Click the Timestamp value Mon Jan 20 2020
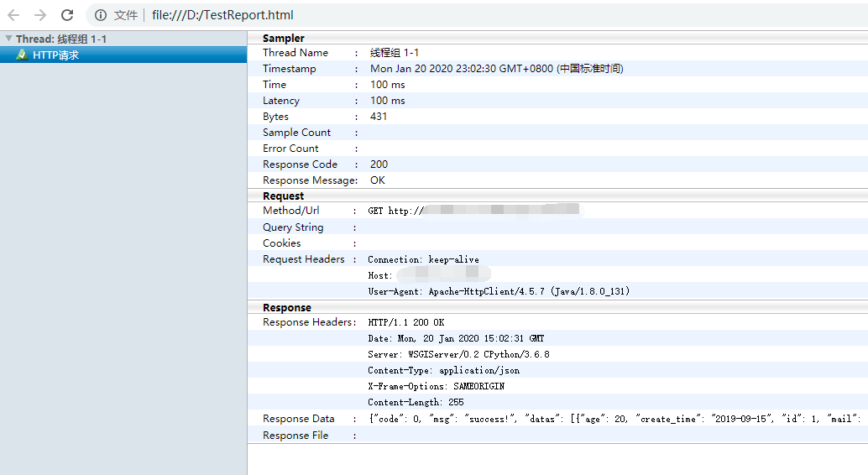 tap(496, 69)
